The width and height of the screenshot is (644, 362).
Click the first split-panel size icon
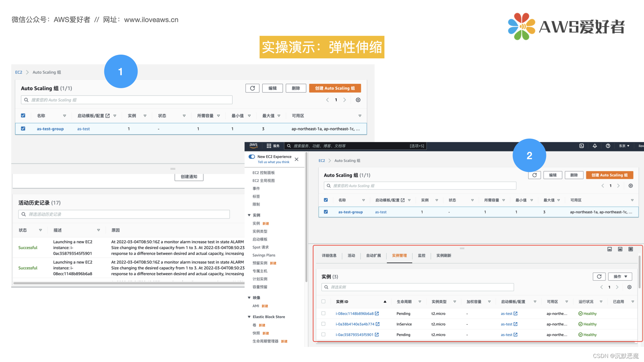click(x=610, y=249)
